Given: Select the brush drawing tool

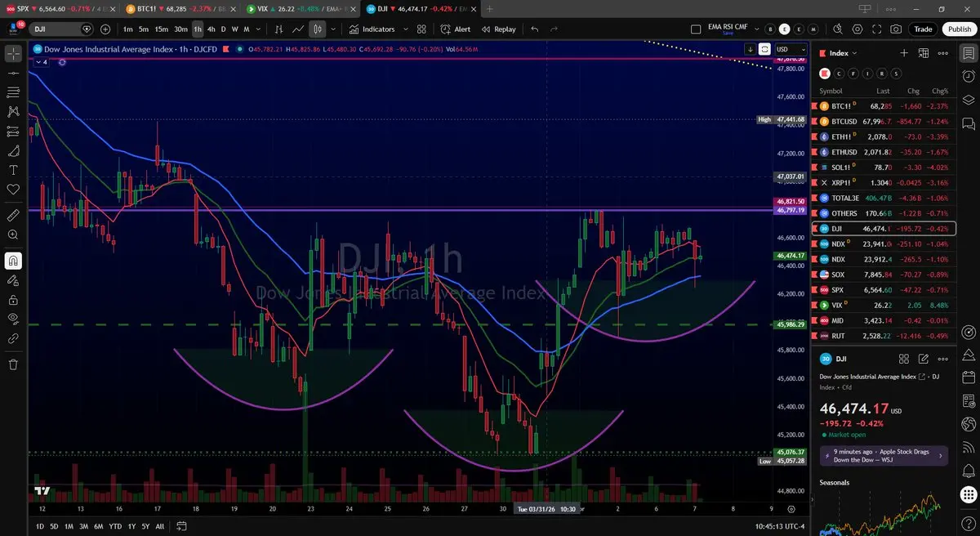Looking at the screenshot, I should pyautogui.click(x=13, y=151).
